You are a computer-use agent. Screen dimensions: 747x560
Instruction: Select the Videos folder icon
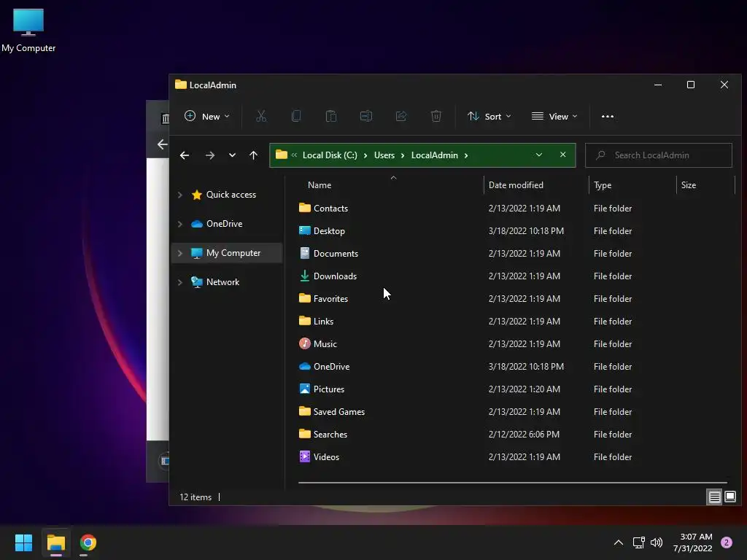(304, 456)
